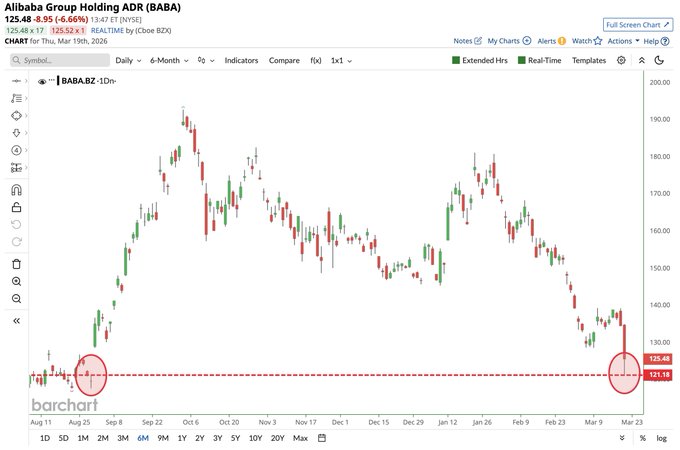Open Alerts for BABA
Screen dimensions: 680x450
click(552, 41)
